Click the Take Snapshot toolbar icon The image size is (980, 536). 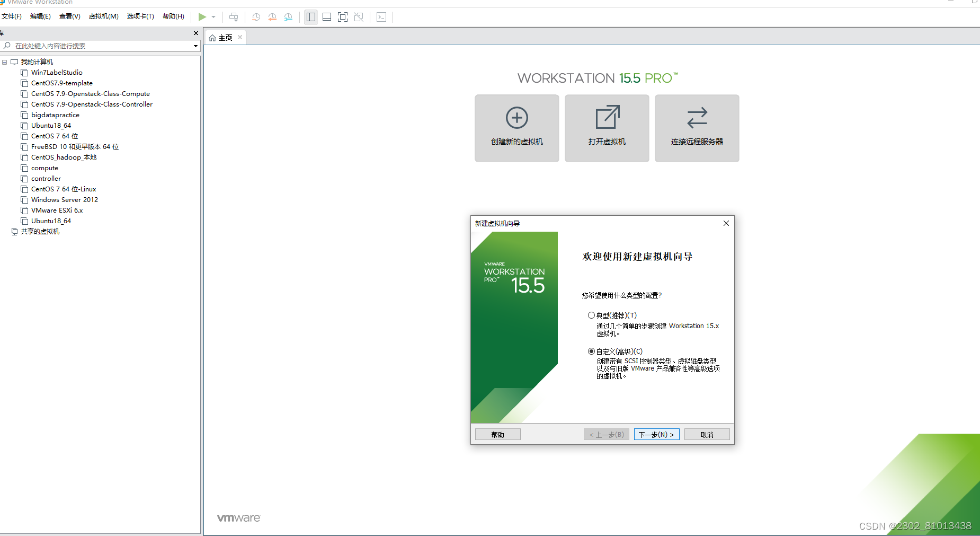[256, 17]
